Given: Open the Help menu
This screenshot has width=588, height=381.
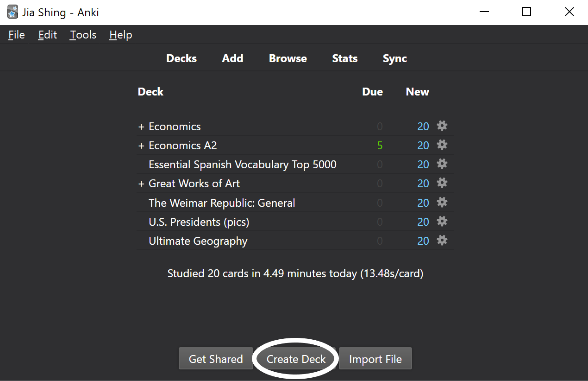Looking at the screenshot, I should (x=121, y=35).
